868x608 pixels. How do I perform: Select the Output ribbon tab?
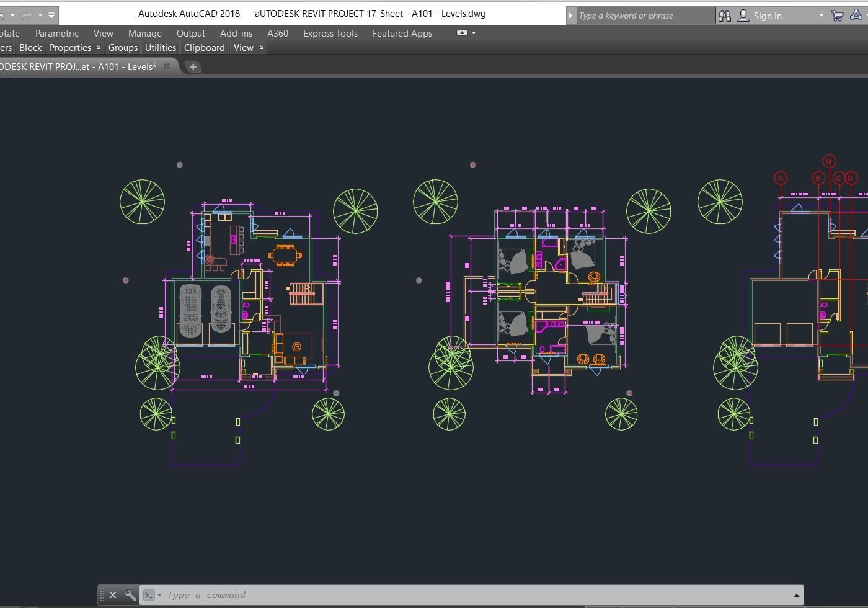(x=191, y=34)
